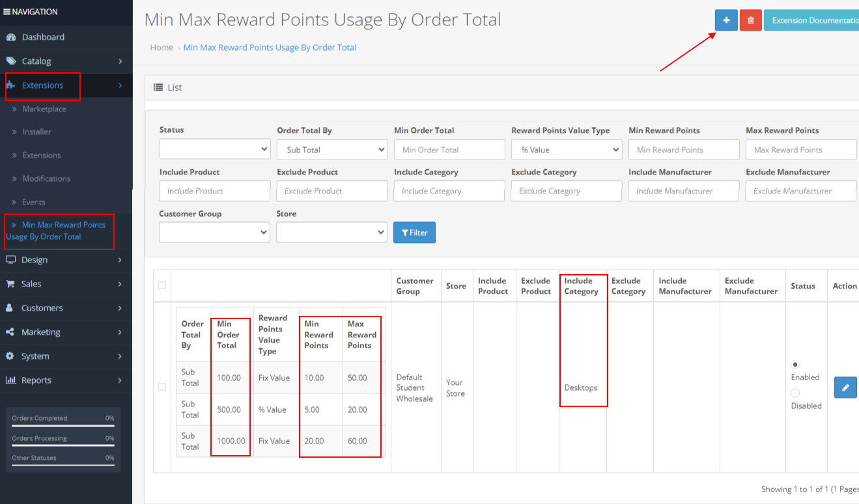This screenshot has width=859, height=504.
Task: Click the Reports bar chart icon
Action: point(10,380)
